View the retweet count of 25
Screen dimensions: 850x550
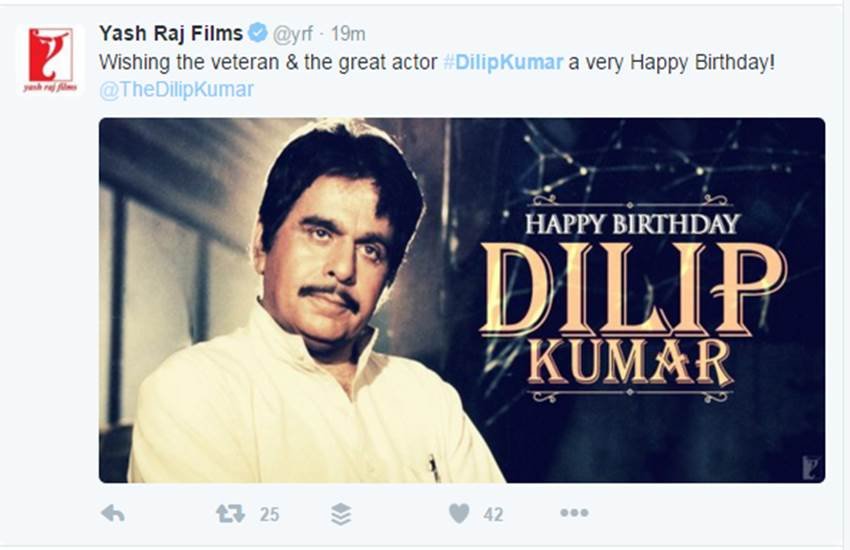269,514
